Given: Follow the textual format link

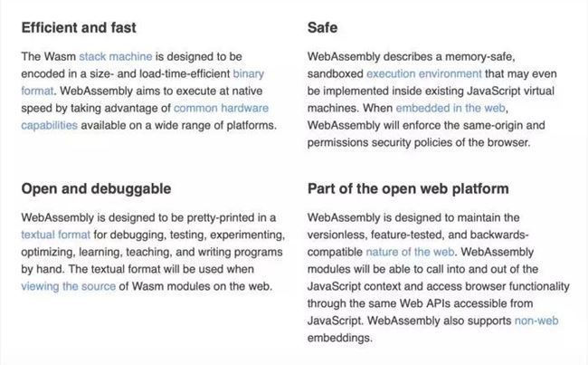Looking at the screenshot, I should pos(55,235).
